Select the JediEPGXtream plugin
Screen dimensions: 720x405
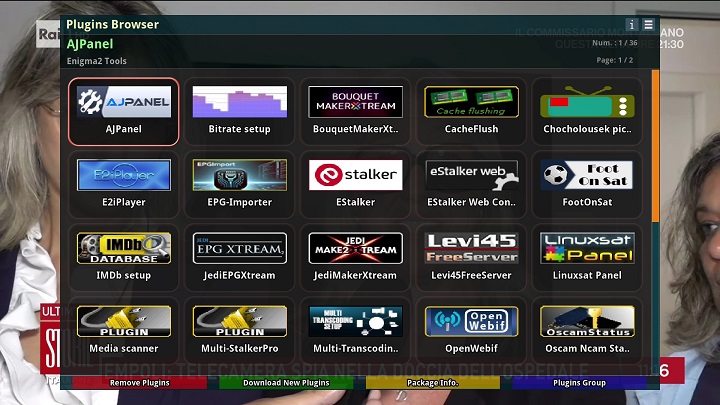[x=239, y=258]
